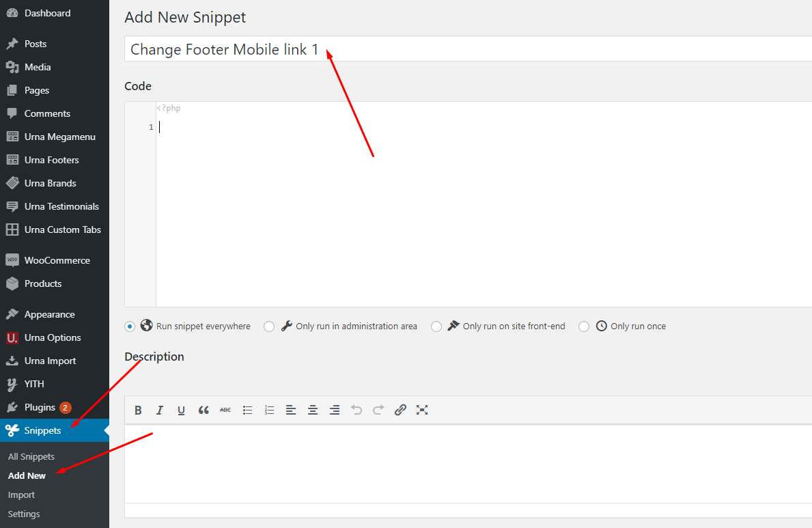Screen dimensions: 812x528
Task: Insert a bulleted list
Action: tap(247, 411)
